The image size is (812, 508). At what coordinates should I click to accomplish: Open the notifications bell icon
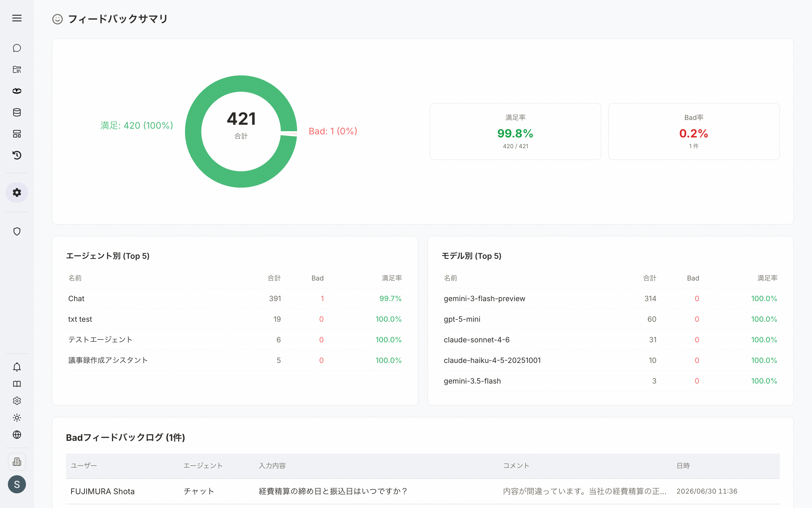point(17,367)
